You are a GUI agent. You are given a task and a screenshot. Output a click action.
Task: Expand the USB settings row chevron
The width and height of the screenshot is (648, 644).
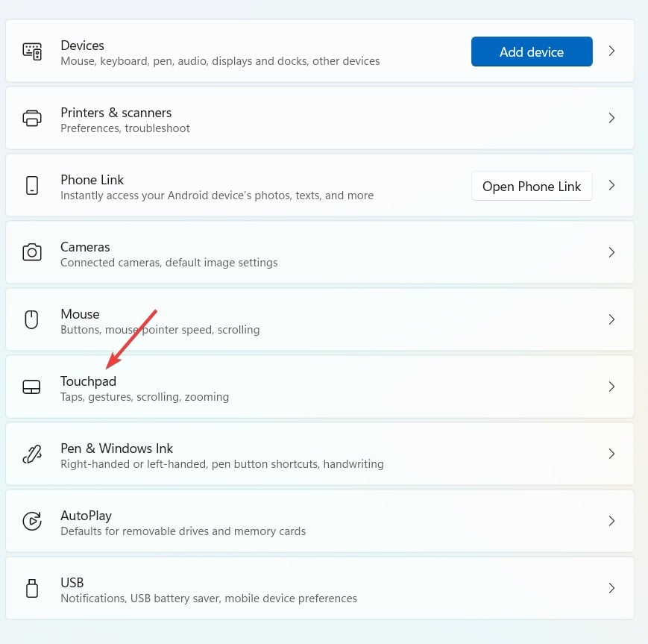click(611, 587)
